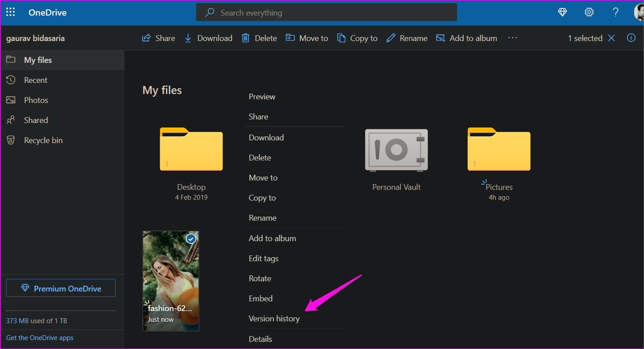Click the My files page heading
The width and height of the screenshot is (644, 349).
click(162, 90)
